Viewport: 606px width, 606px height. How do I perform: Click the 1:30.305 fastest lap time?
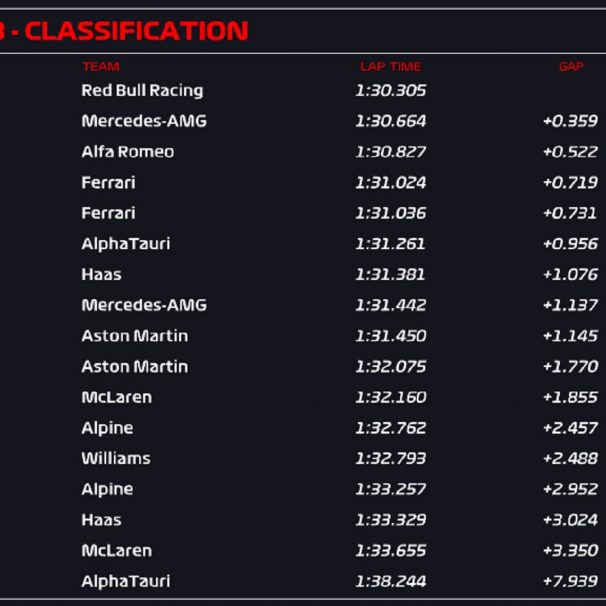[391, 90]
